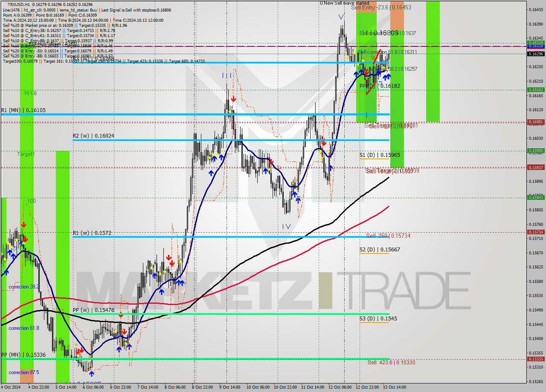Select the 'Sell Entry -23.6 | 0.16453' label
This screenshot has height=392, width=546.
click(381, 7)
